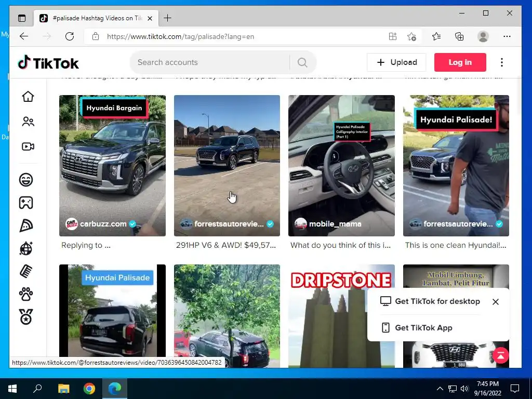Open the three-dot more options menu in TikTok
This screenshot has height=399, width=532.
point(501,62)
